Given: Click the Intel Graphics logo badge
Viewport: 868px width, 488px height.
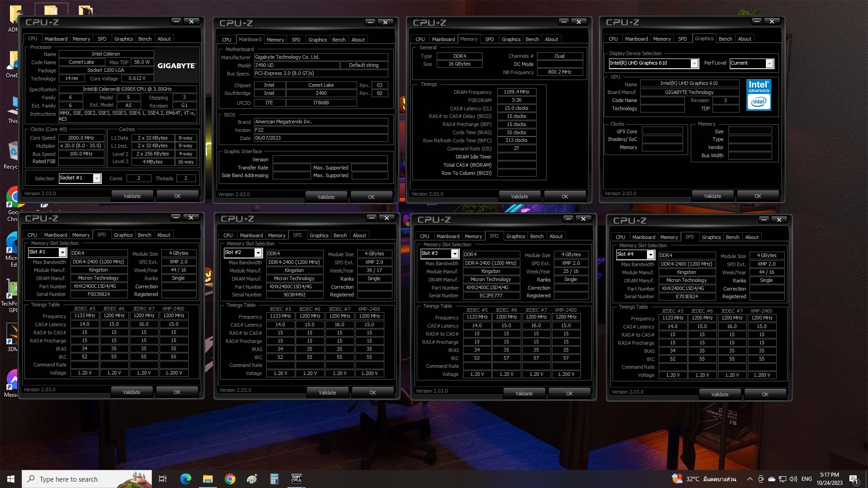Looking at the screenshot, I should 758,95.
